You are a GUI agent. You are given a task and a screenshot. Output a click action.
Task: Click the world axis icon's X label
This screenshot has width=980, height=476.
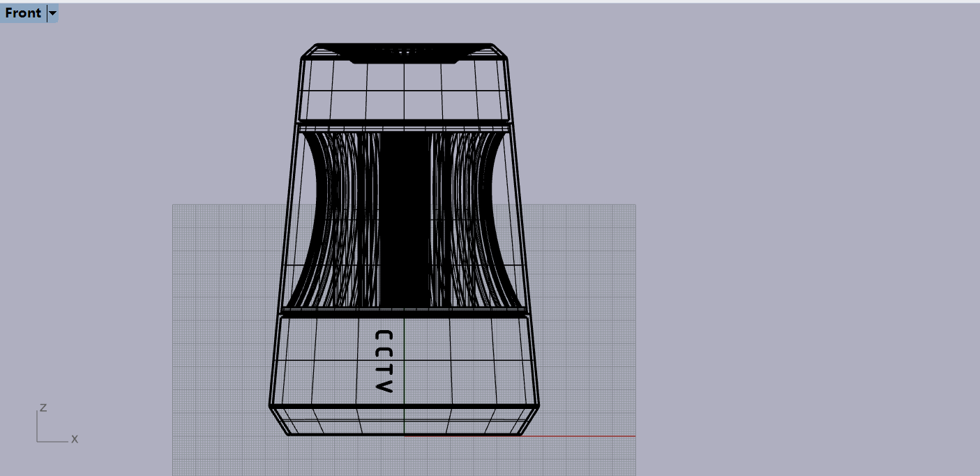point(74,439)
